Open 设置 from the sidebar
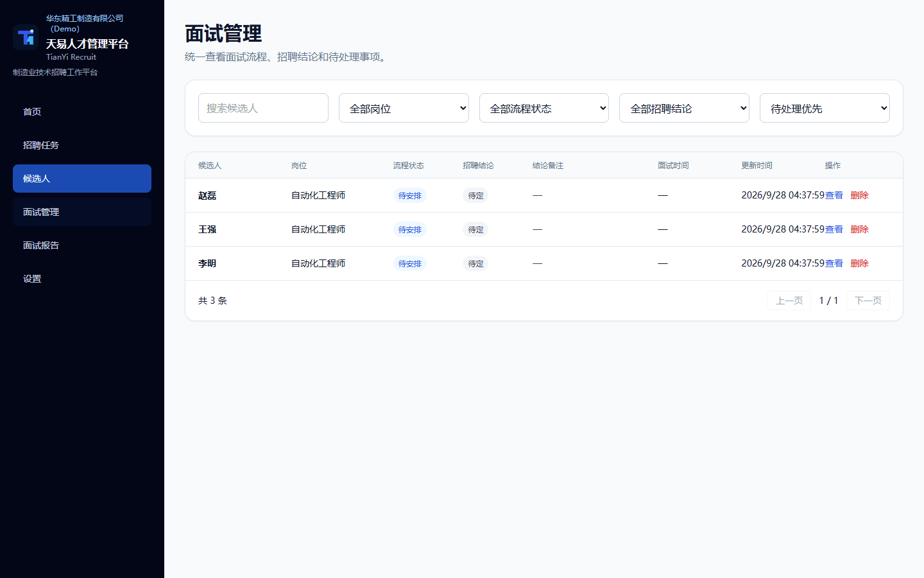This screenshot has height=578, width=924. coord(82,279)
